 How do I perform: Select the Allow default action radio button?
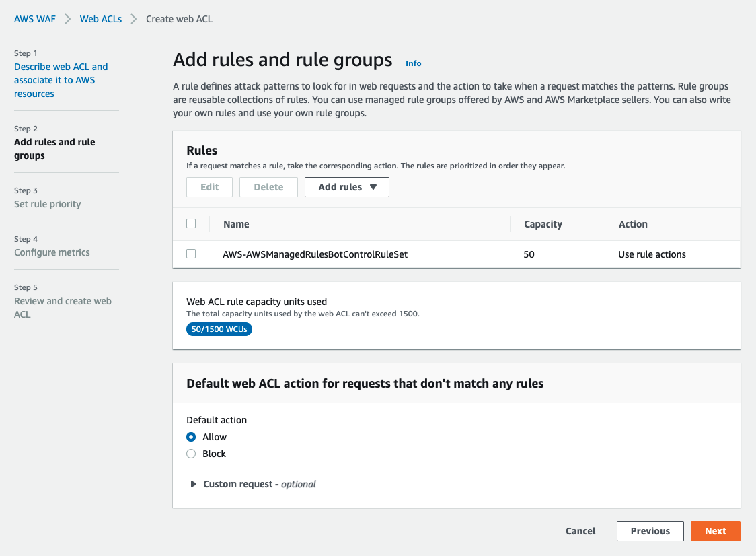(x=190, y=437)
